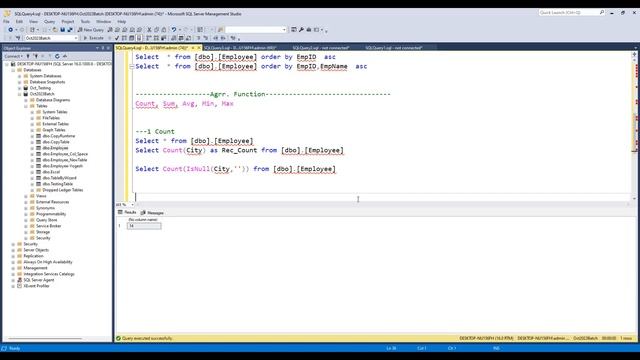
Task: Toggle IntelliSense Enabled button
Action: coord(139,38)
